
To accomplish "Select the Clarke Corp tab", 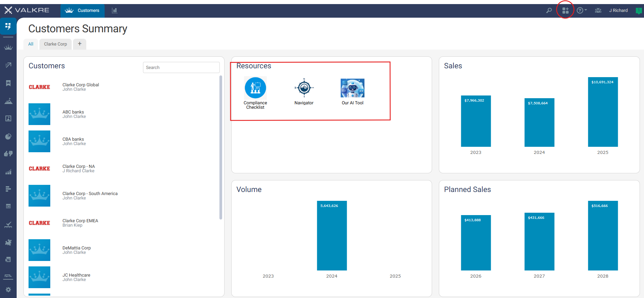I will [x=55, y=44].
